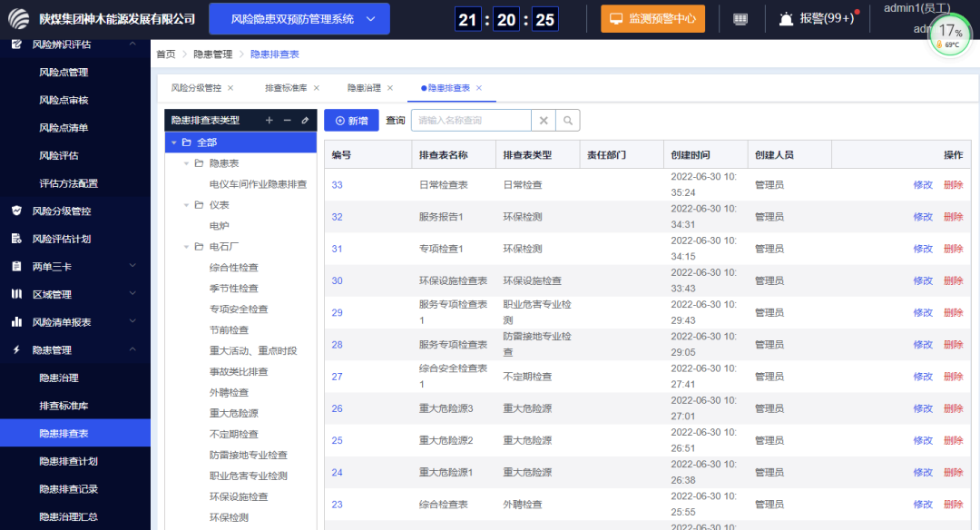Click the 仪表 folder icon
Screen dimensions: 980x530
199,205
